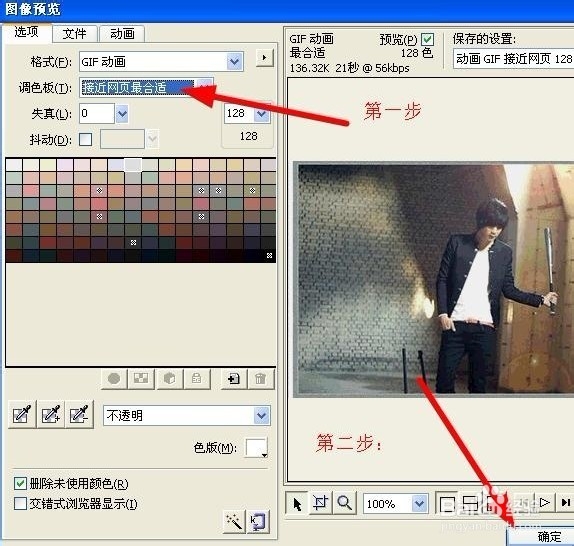
Task: Open the 格式 GIF 动画 dropdown
Action: (234, 61)
